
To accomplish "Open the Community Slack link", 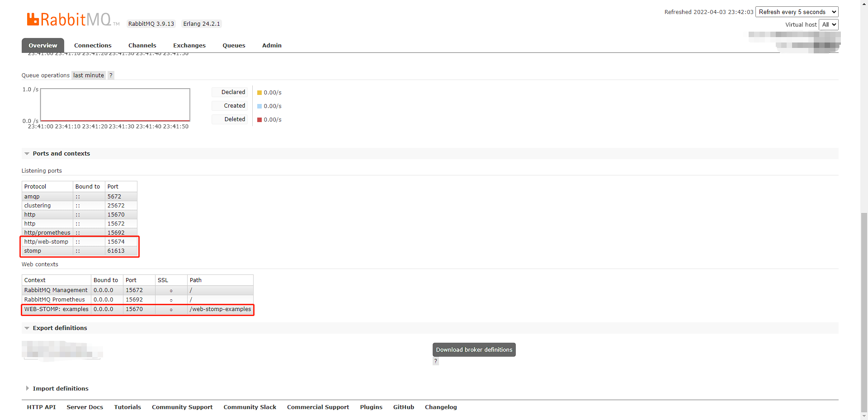I will pyautogui.click(x=250, y=407).
